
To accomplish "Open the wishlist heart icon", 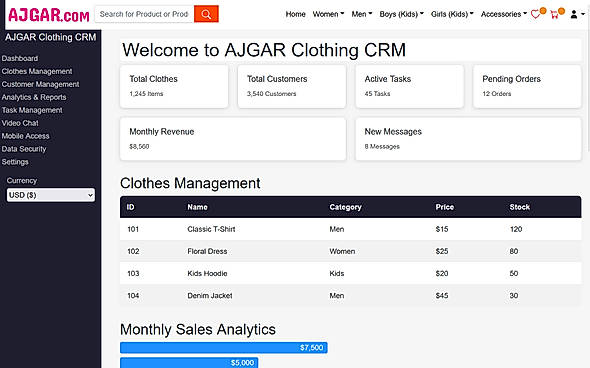I will click(x=535, y=14).
